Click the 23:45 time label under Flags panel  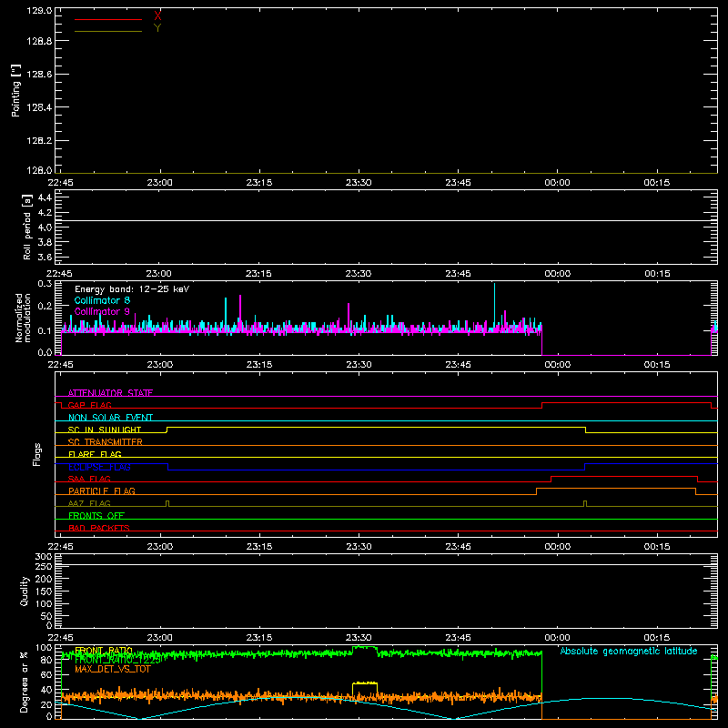tap(458, 547)
